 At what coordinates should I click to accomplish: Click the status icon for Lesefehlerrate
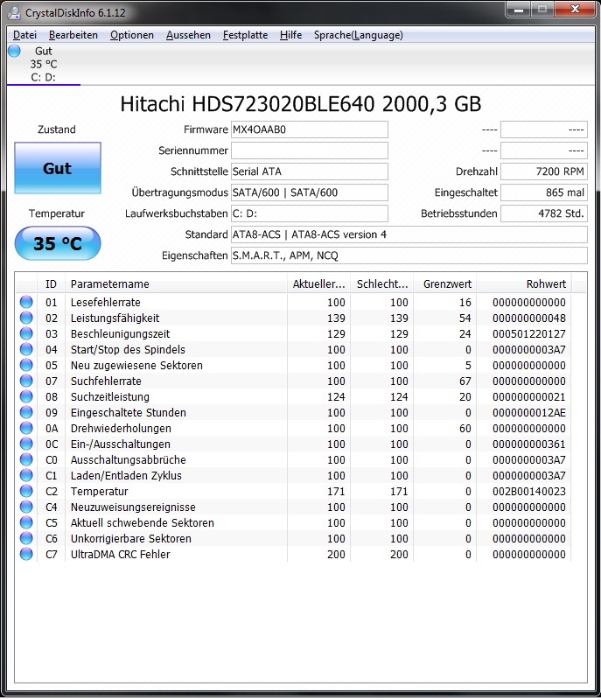tap(26, 302)
